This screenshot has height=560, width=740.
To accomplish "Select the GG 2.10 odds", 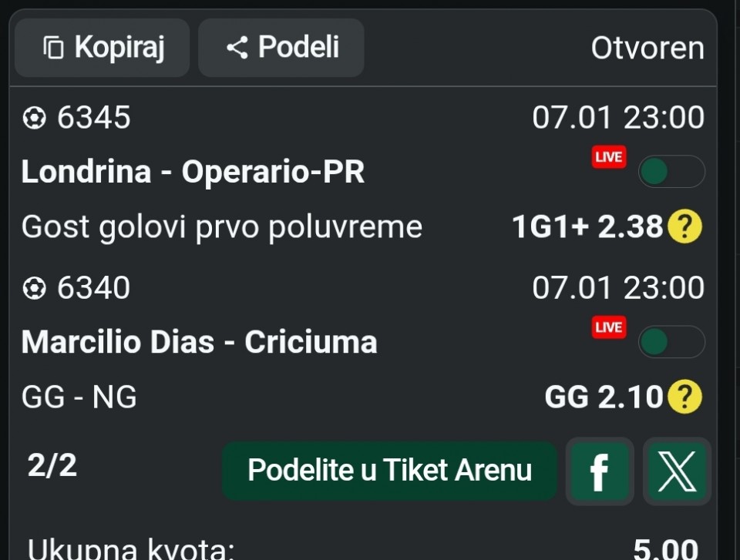I will (x=603, y=397).
